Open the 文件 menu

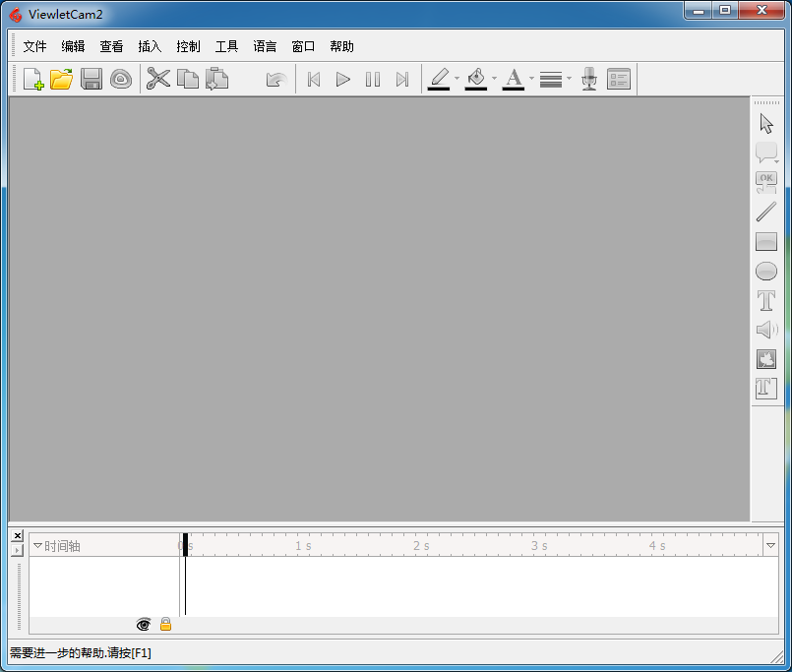(x=34, y=46)
